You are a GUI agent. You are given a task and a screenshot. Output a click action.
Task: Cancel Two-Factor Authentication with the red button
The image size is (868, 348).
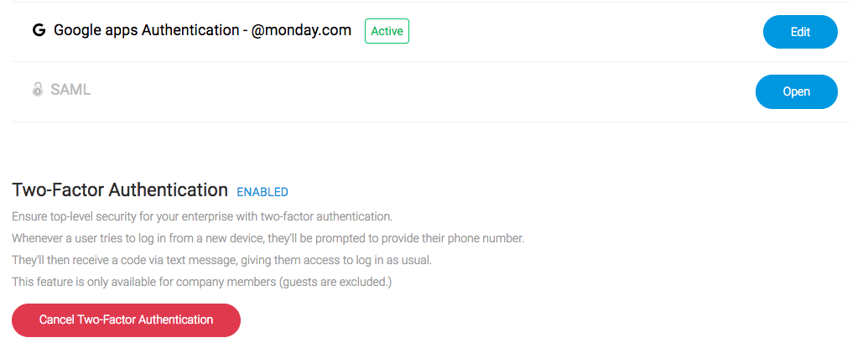(126, 319)
